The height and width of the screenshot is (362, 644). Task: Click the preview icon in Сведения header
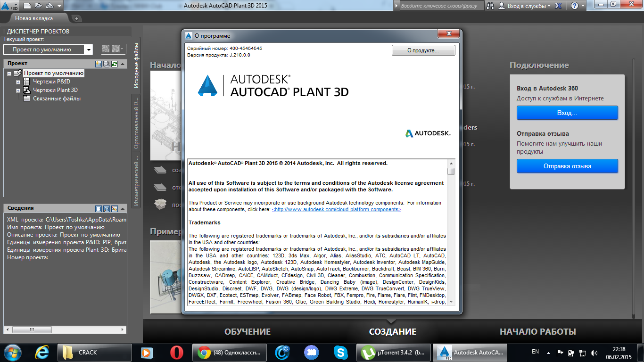(x=107, y=208)
